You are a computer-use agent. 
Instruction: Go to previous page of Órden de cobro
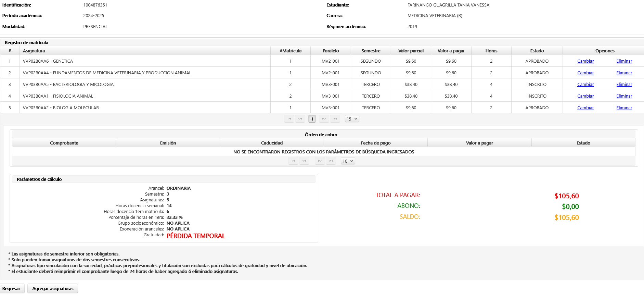304,161
